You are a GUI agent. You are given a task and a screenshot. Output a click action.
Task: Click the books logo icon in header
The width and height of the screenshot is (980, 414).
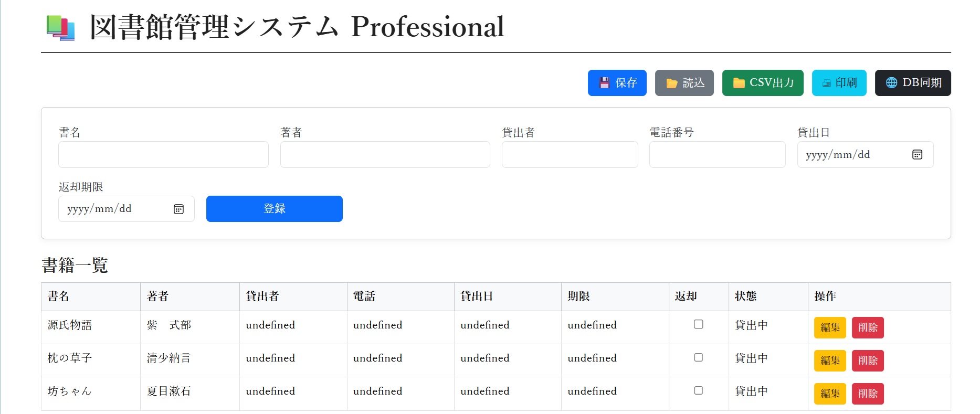tap(60, 28)
